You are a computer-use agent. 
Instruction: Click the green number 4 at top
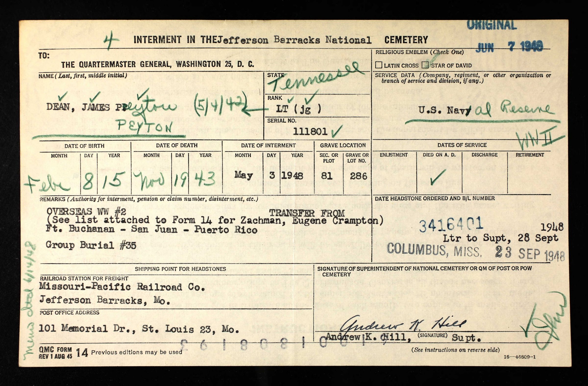[x=111, y=40]
